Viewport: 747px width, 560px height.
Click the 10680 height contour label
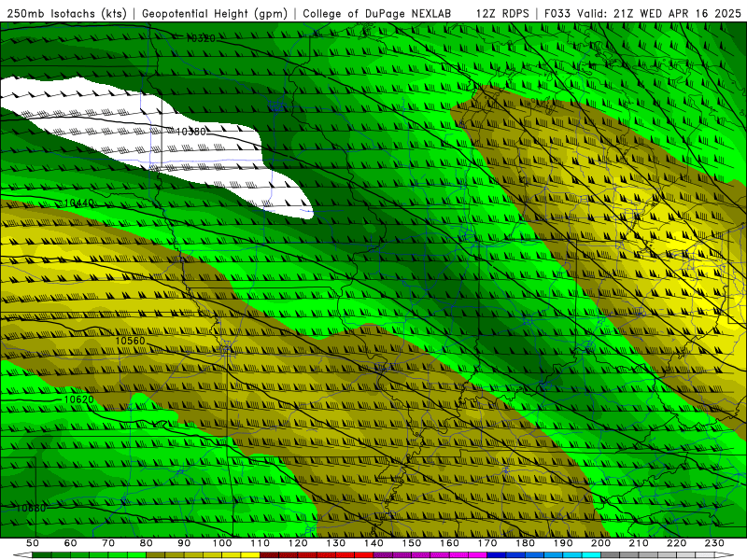click(31, 508)
